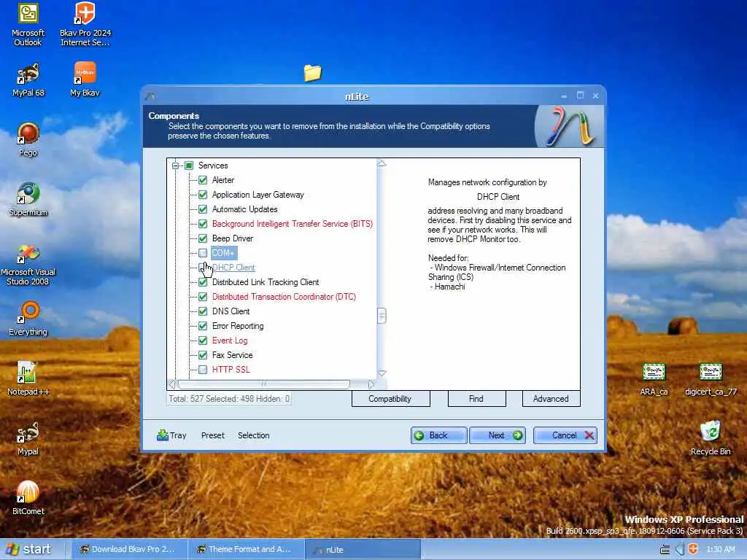Proceed with the Next button
Viewport: 747px width, 560px height.
(x=498, y=435)
